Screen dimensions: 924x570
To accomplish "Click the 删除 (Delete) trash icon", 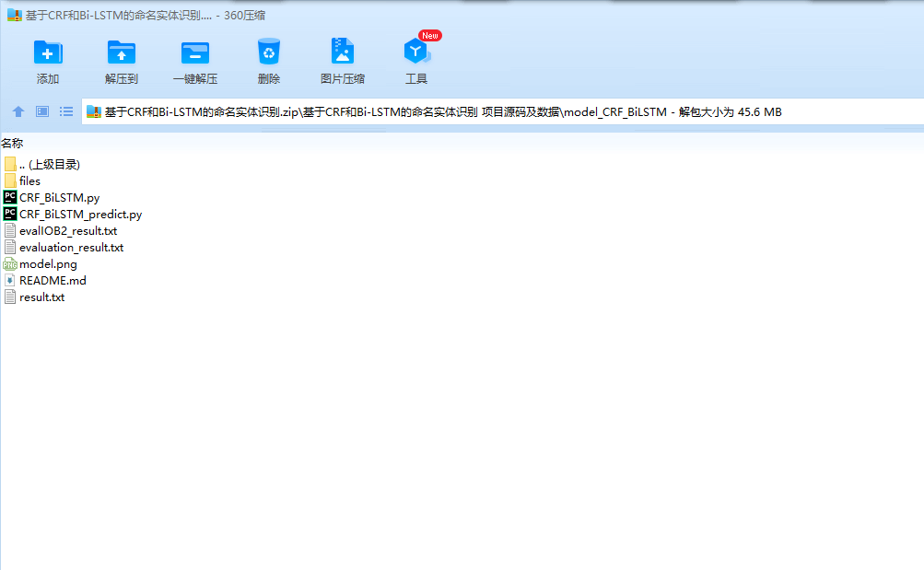I will (x=269, y=52).
